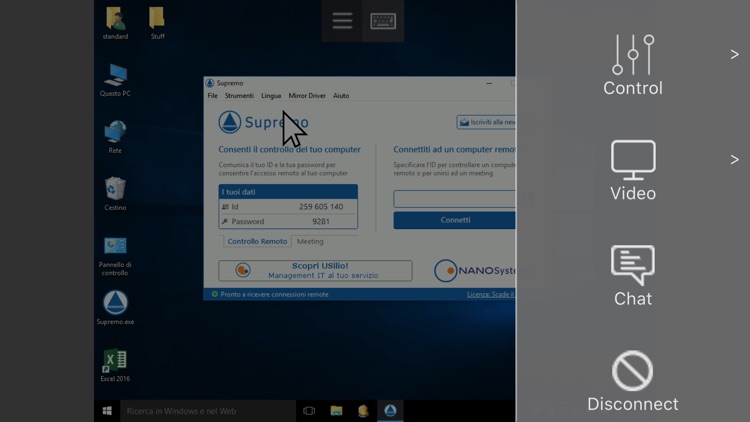Switch to the Meeting tab
Viewport: 750px width, 422px height.
point(310,241)
